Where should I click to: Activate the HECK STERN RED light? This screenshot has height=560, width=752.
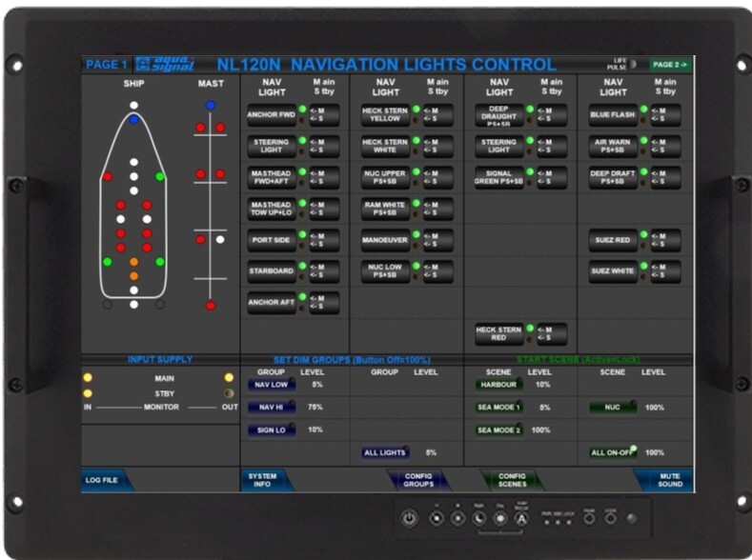point(498,334)
